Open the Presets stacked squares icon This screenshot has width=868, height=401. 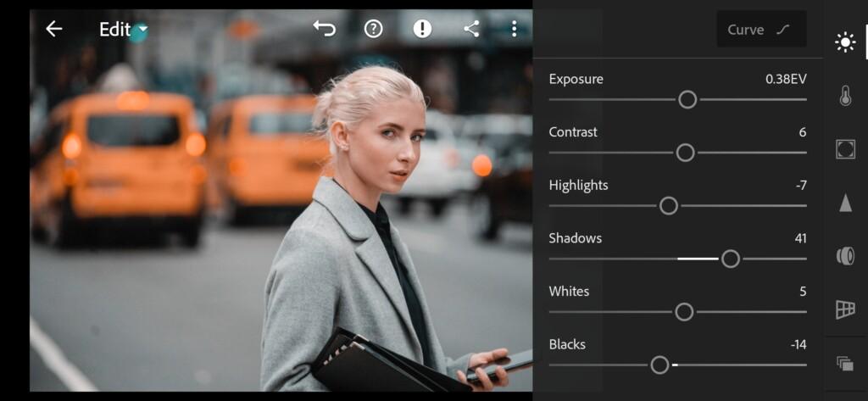click(845, 364)
